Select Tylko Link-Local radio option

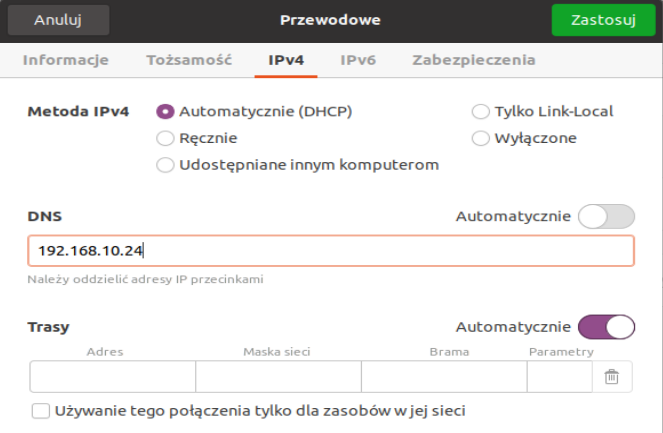pyautogui.click(x=481, y=111)
